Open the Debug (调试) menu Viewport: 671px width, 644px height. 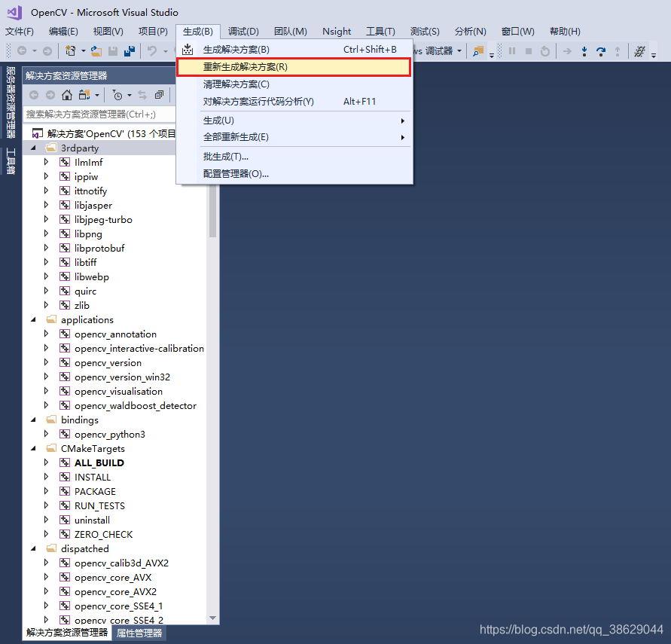[243, 31]
